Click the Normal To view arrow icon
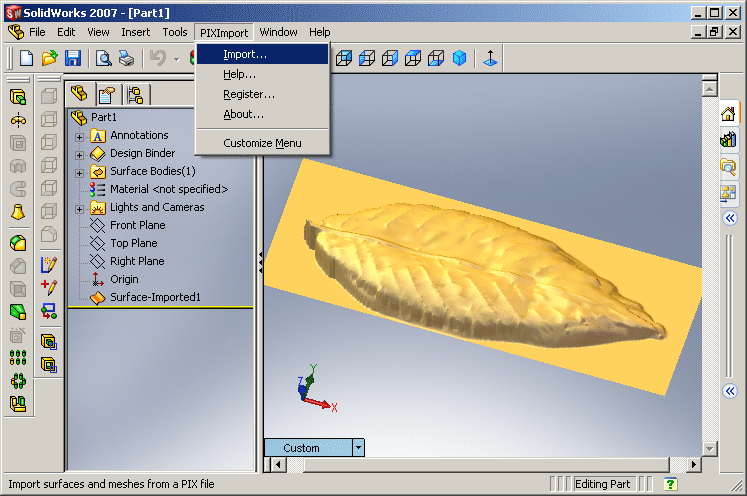Screen dimensions: 747x496 tap(490, 59)
